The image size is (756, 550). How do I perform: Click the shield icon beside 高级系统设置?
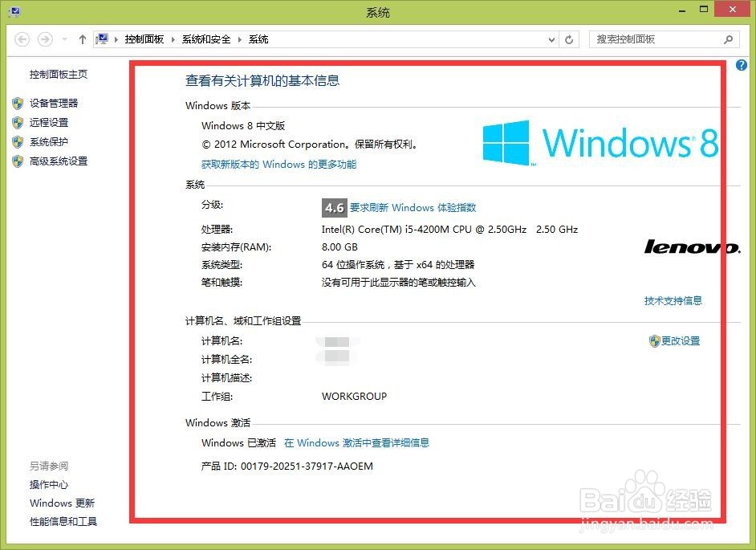coord(18,161)
